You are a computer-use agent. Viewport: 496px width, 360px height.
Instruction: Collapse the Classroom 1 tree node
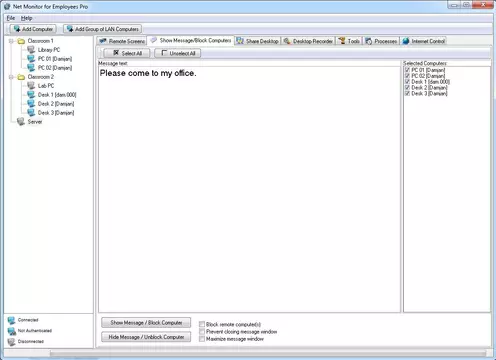11,41
